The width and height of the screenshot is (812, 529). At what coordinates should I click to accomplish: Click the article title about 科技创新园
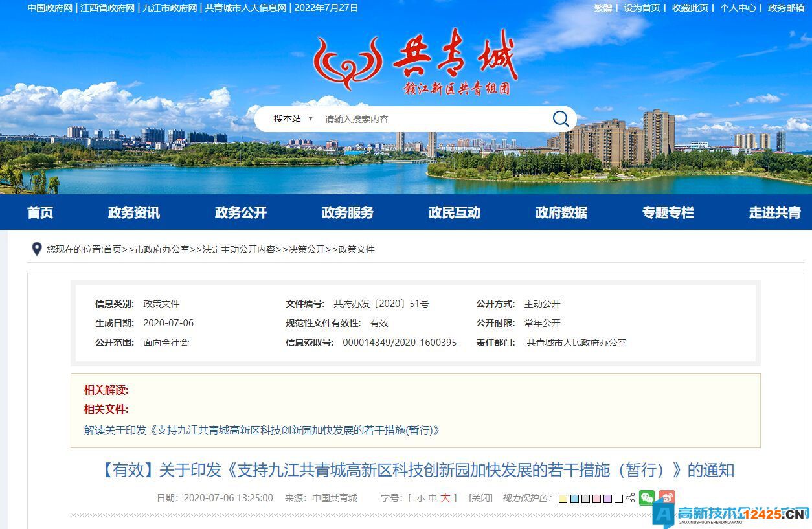point(416,470)
